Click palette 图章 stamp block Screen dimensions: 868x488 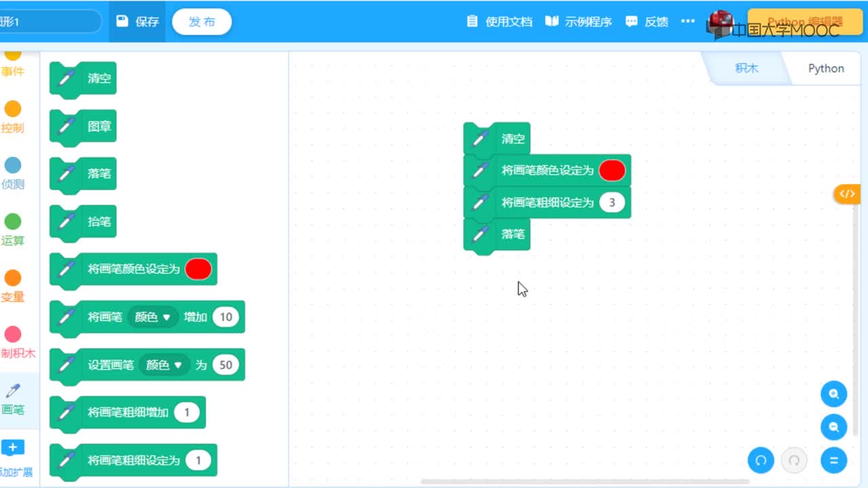[x=83, y=127]
